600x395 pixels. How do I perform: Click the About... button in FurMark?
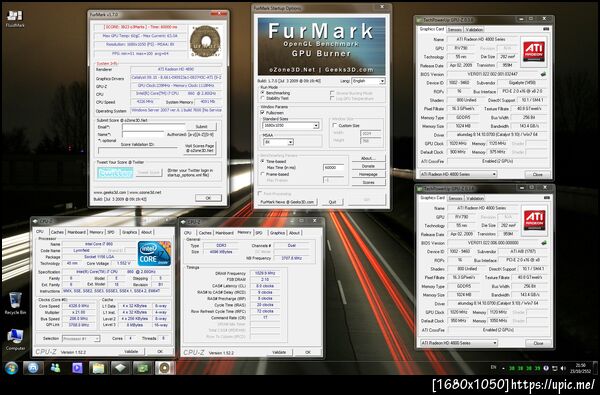[368, 158]
